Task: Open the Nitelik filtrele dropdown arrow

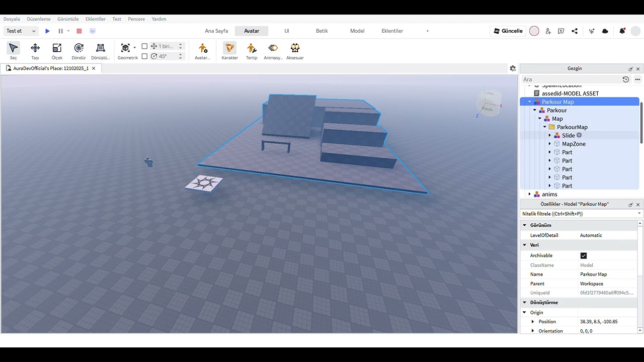Action: tap(639, 214)
